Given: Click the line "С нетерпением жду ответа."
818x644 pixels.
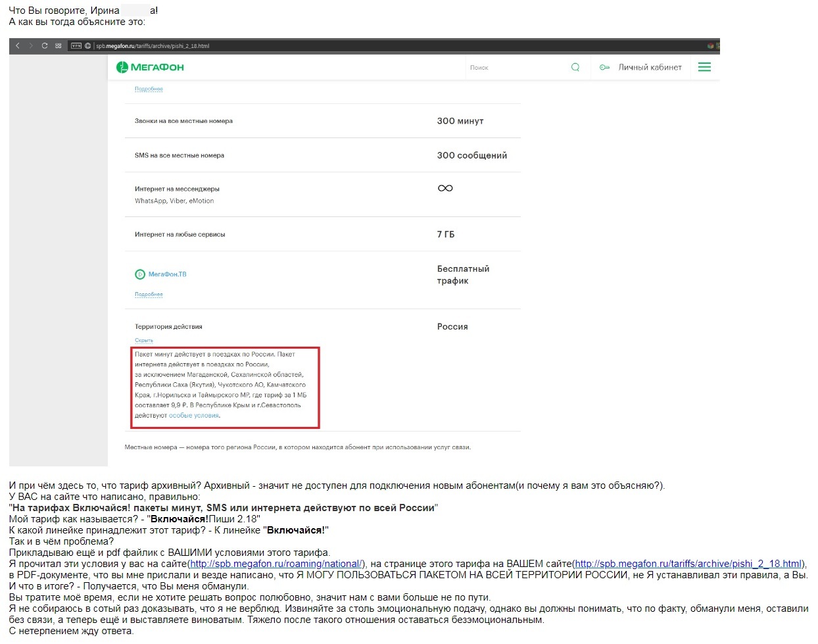Looking at the screenshot, I should pos(71,631).
